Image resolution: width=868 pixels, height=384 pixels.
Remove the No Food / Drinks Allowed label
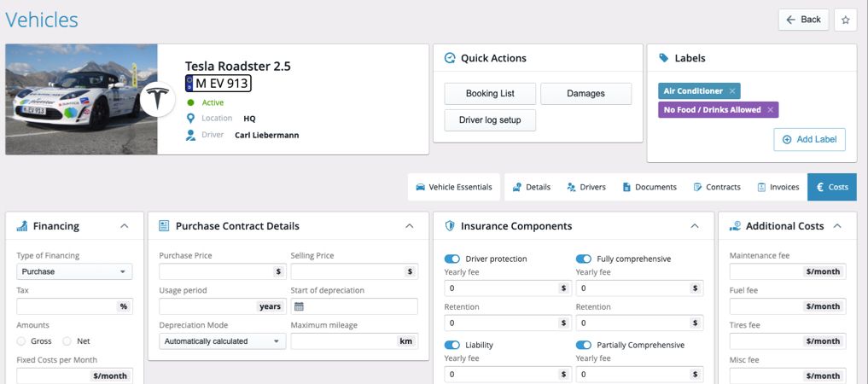coord(770,109)
